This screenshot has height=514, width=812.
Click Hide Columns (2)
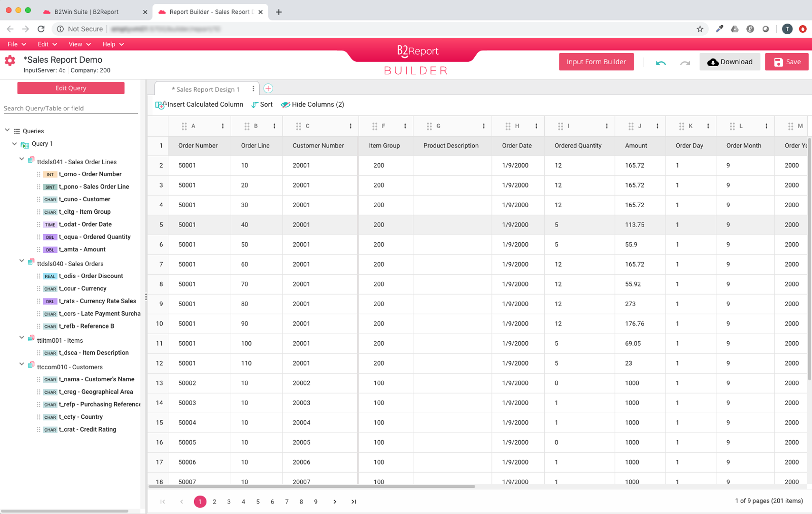pos(313,105)
